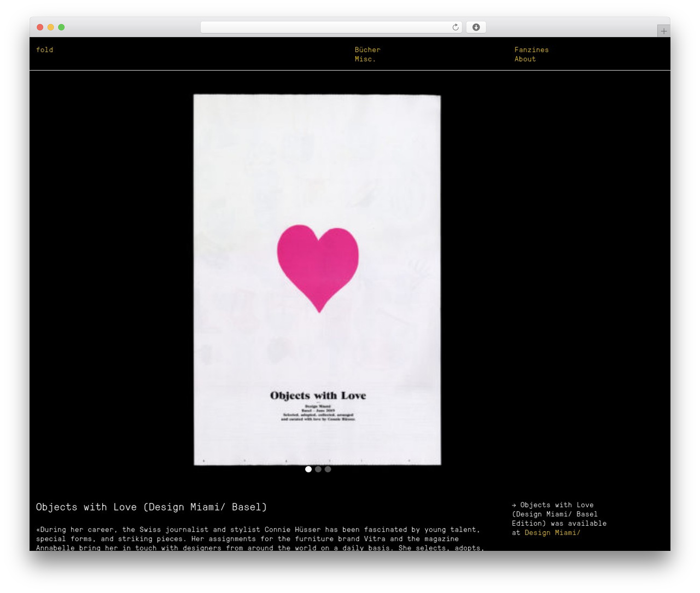Open a new tab with plus button

(663, 31)
